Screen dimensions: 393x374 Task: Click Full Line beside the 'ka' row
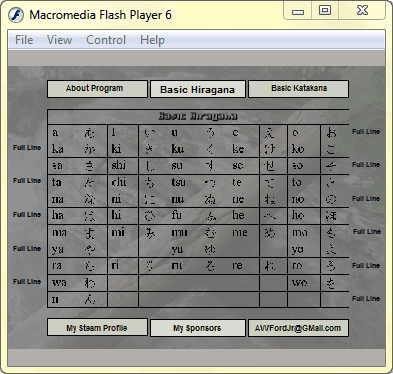(27, 147)
